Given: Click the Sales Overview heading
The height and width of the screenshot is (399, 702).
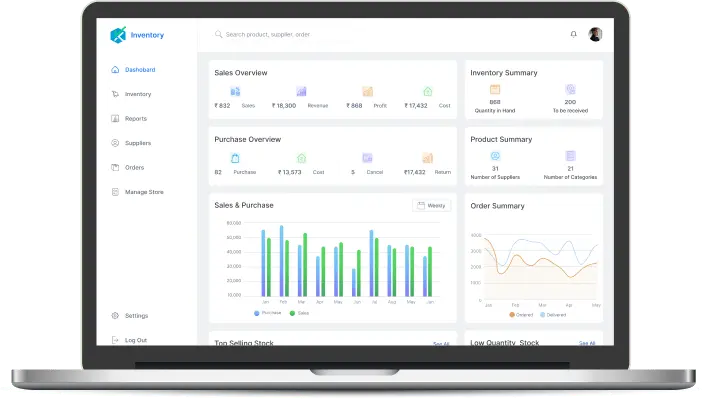Looking at the screenshot, I should pos(241,73).
